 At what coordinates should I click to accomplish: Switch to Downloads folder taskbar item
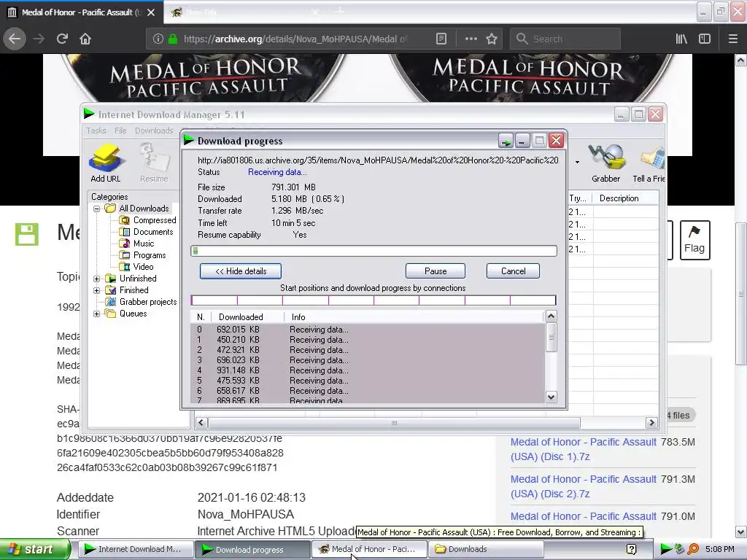tap(486, 549)
